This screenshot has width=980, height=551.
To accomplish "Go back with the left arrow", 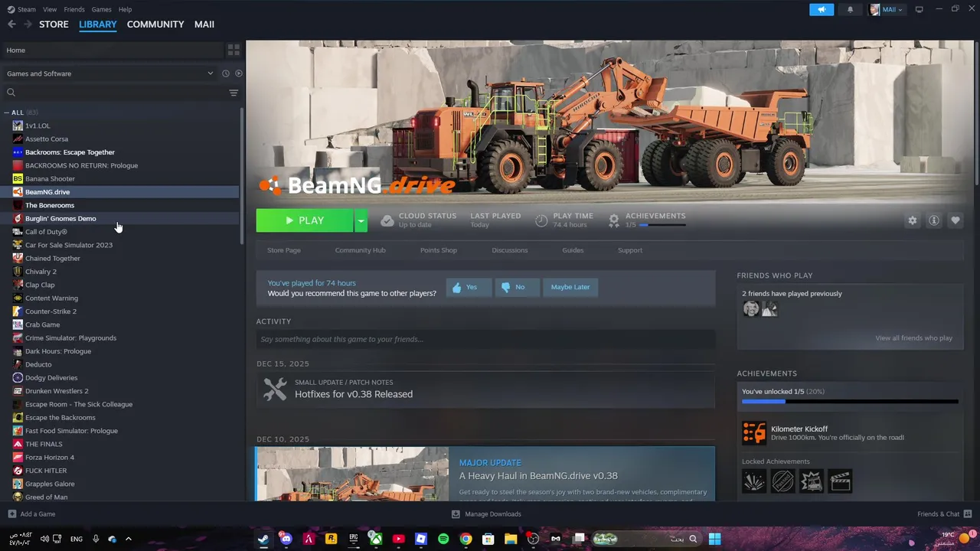I will 11,24.
